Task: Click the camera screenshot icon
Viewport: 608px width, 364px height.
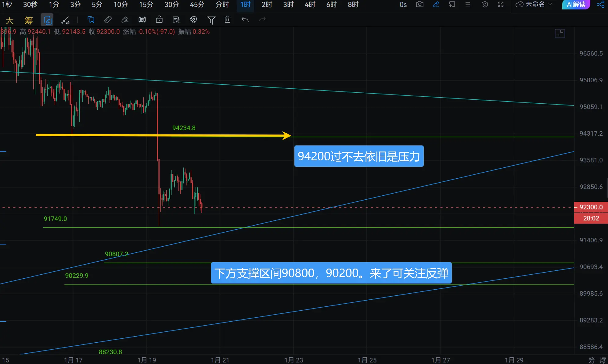Action: tap(420, 5)
